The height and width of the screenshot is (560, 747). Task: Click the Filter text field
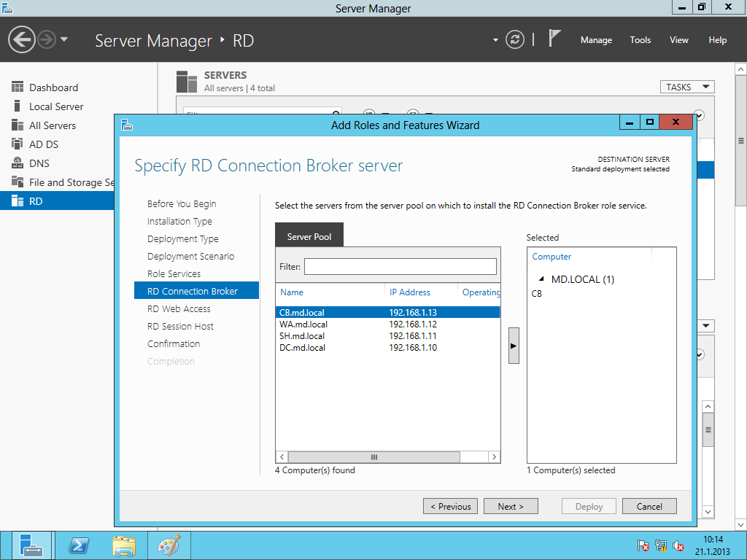point(400,267)
